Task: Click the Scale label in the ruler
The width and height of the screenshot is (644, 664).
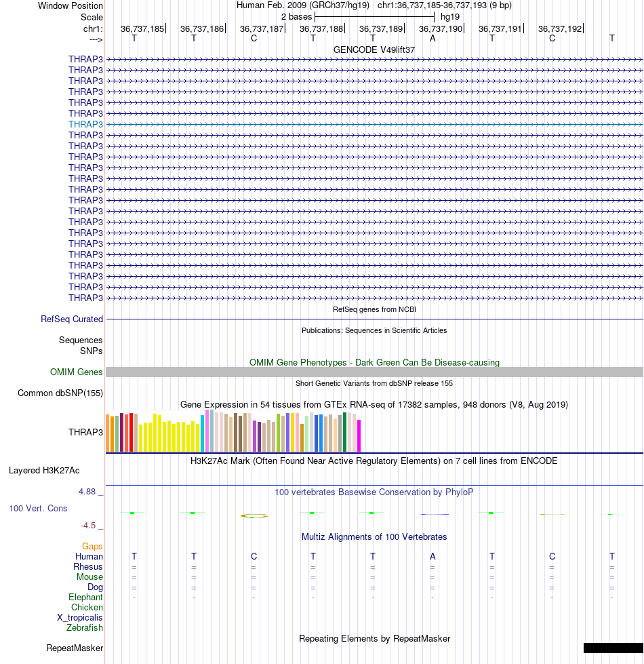Action: (92, 17)
